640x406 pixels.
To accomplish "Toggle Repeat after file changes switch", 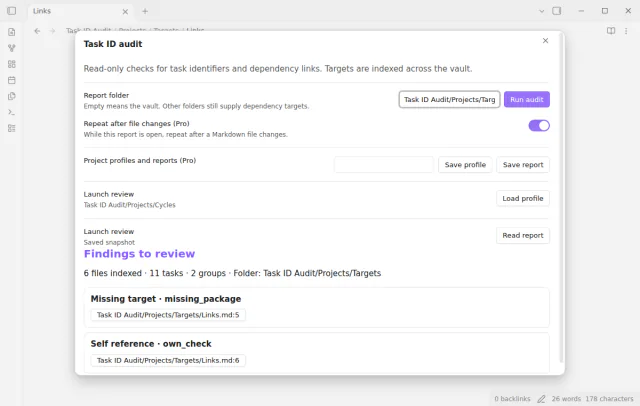I will coord(539,126).
